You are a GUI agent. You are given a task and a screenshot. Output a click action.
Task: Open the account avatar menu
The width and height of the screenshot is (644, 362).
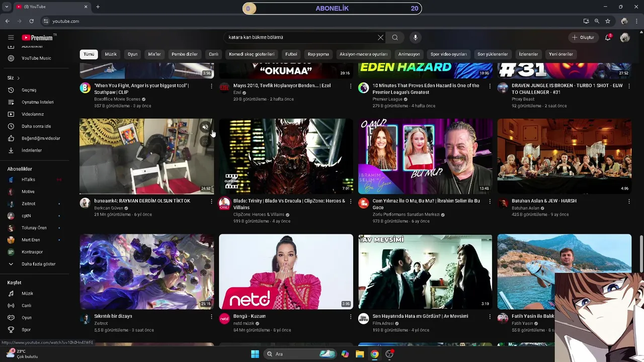(x=625, y=37)
